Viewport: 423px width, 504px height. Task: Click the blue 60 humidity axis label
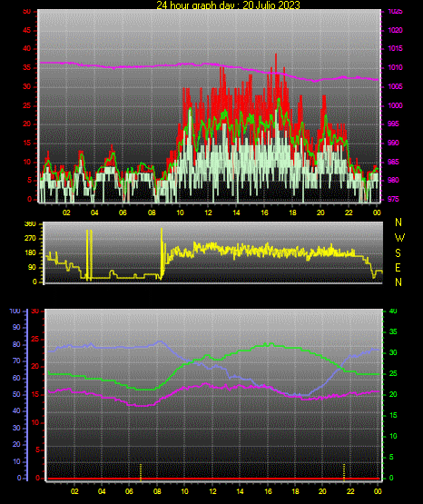pyautogui.click(x=16, y=379)
